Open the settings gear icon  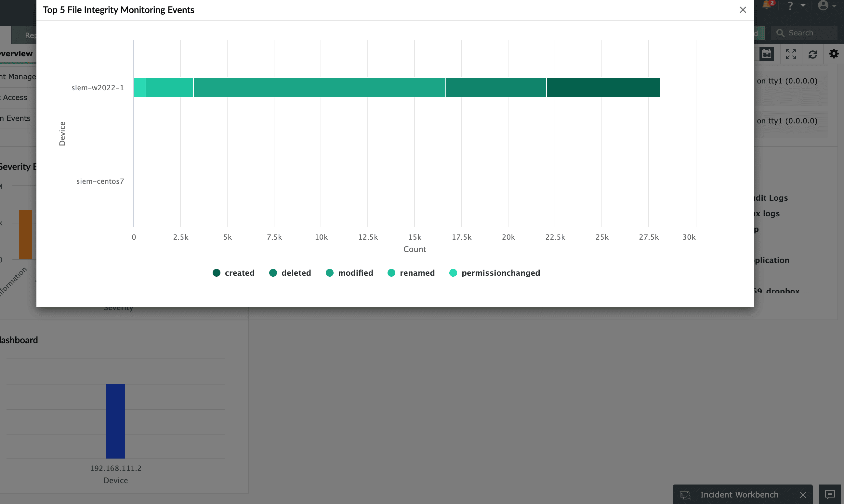(834, 54)
